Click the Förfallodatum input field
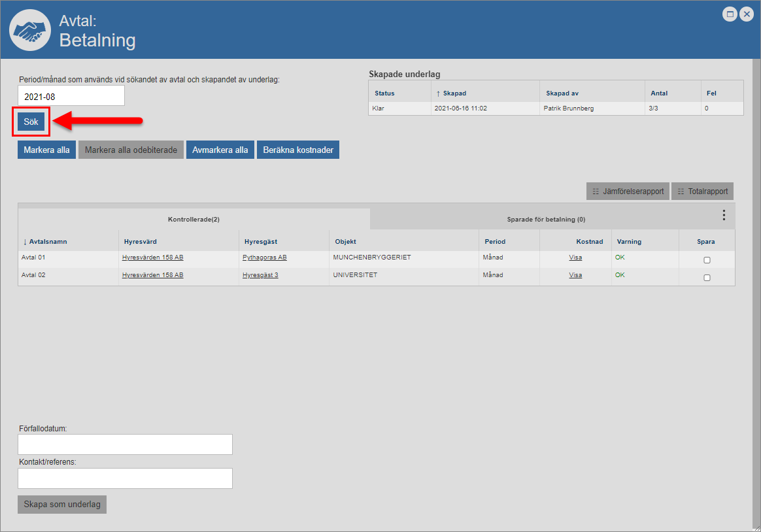The width and height of the screenshot is (761, 532). (x=125, y=444)
